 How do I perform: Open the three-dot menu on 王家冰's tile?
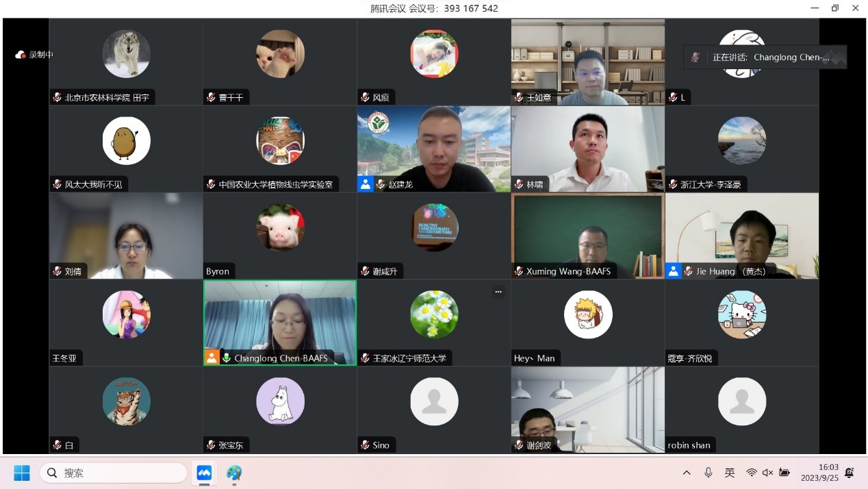tap(498, 292)
